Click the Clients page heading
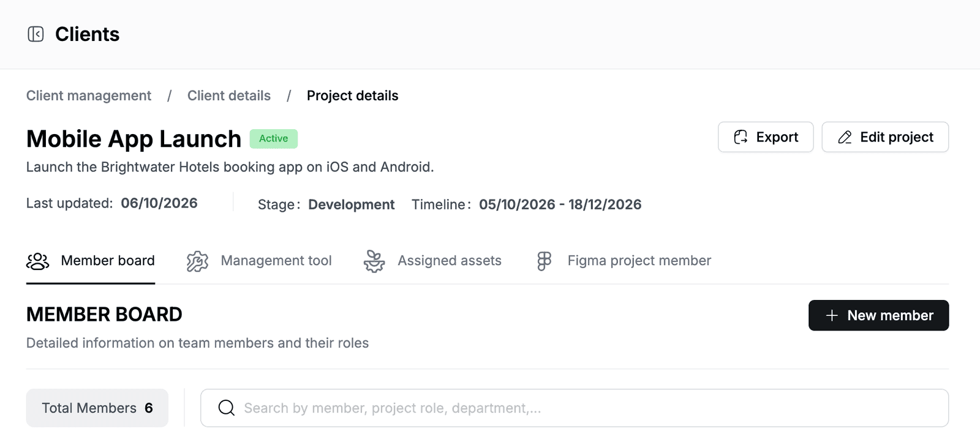 coord(88,34)
